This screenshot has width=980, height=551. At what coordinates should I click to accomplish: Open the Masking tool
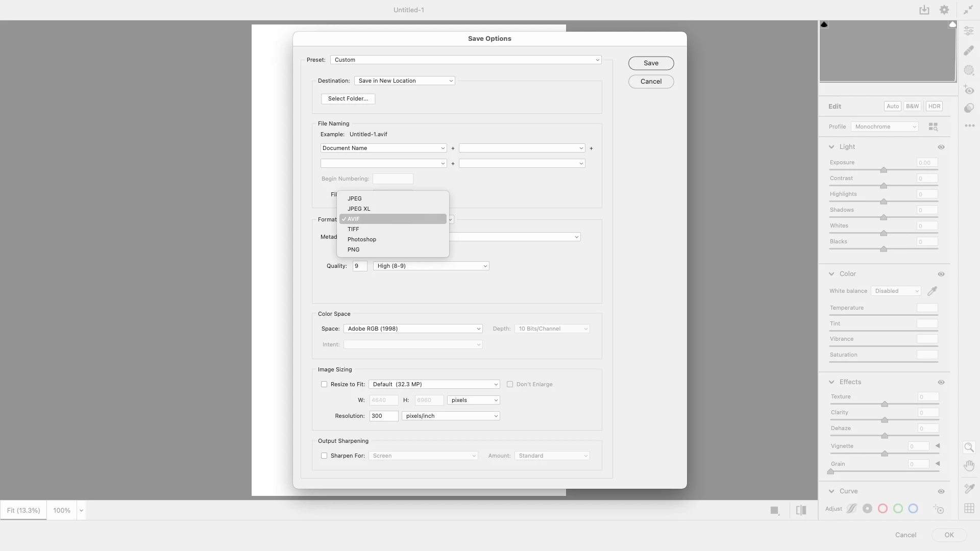(969, 70)
